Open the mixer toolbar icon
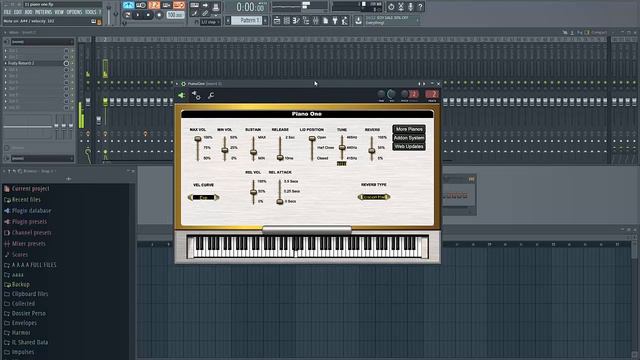Screen dimensions: 640x360 (x=316, y=20)
